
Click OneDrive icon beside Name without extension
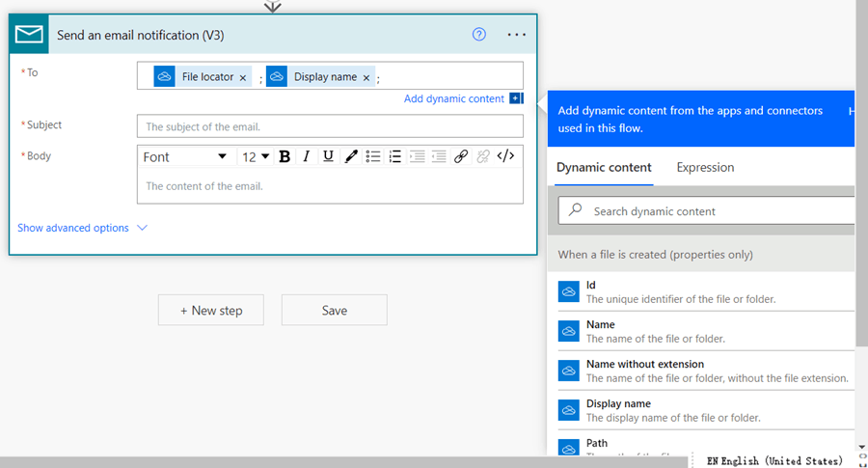tap(568, 371)
